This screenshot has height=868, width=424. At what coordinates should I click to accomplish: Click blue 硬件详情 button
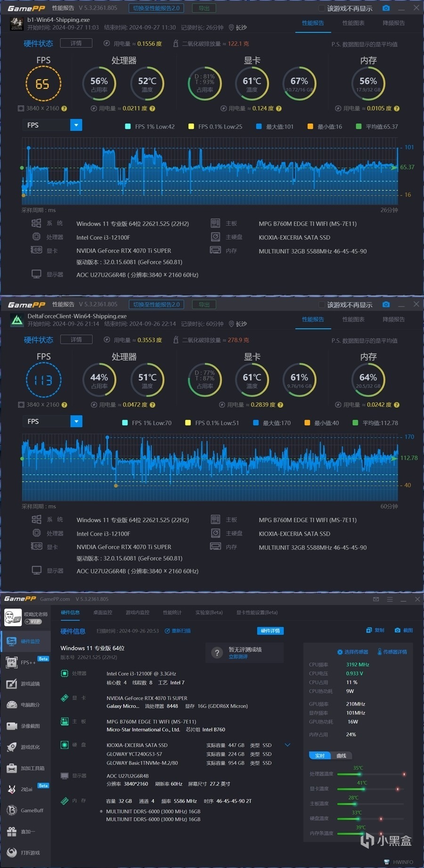[270, 631]
